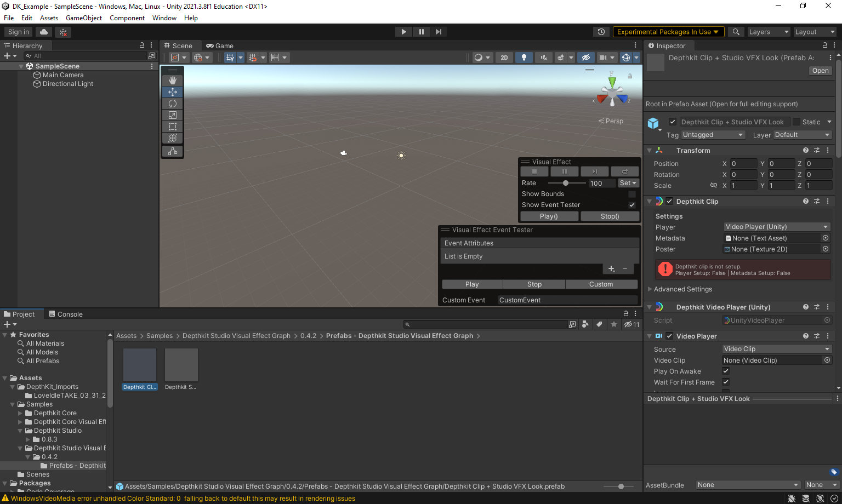Select the Scale tool in Scene overlay toolbar
Screen dimensions: 842x504
(172, 115)
